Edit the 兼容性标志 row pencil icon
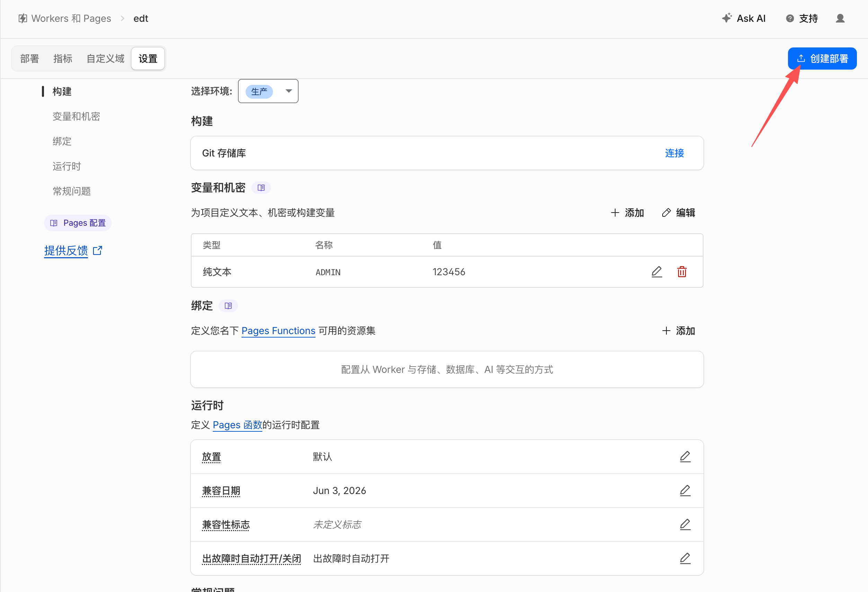The height and width of the screenshot is (592, 868). (x=685, y=524)
